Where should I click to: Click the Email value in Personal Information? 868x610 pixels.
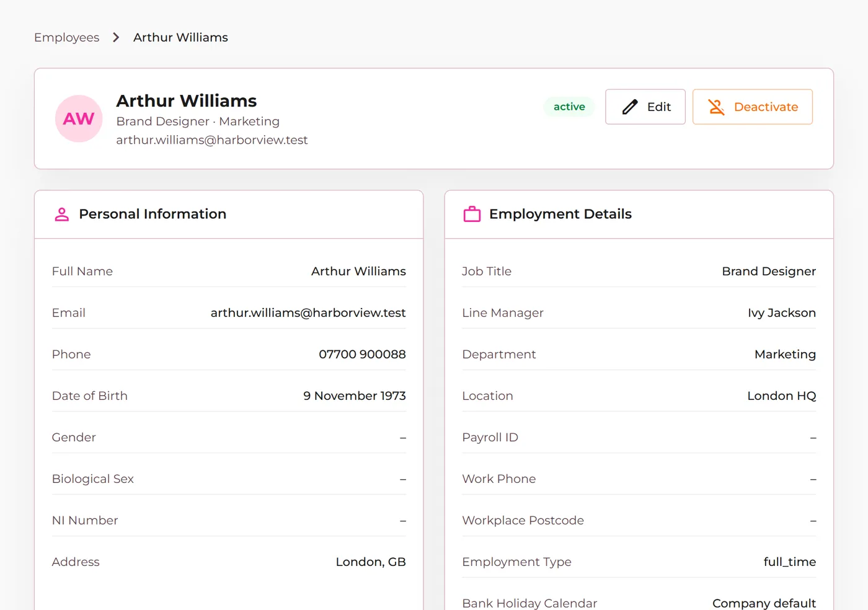pyautogui.click(x=308, y=313)
